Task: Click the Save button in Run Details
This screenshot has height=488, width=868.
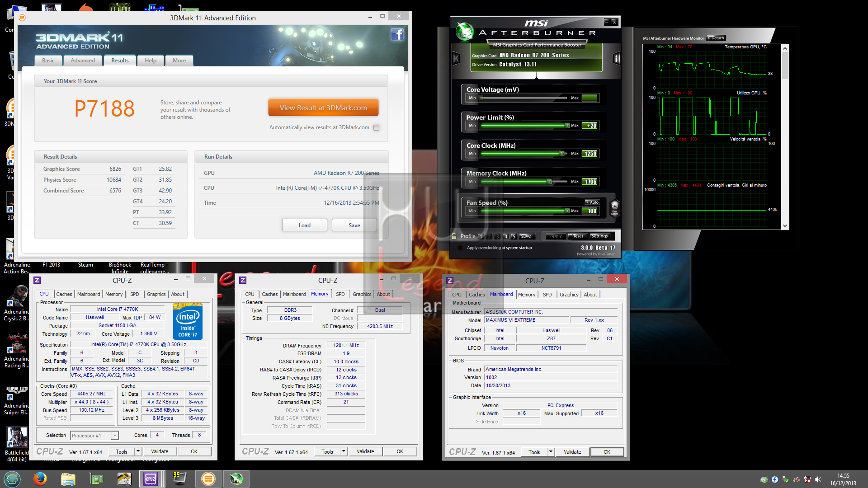Action: click(354, 225)
